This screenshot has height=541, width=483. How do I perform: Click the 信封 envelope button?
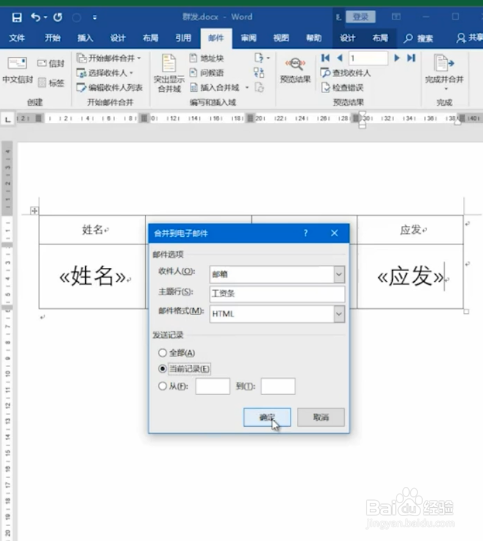[51, 63]
